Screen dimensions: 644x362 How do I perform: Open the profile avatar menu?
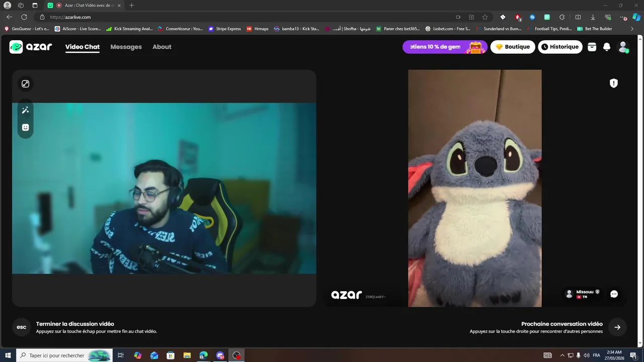[x=623, y=47]
